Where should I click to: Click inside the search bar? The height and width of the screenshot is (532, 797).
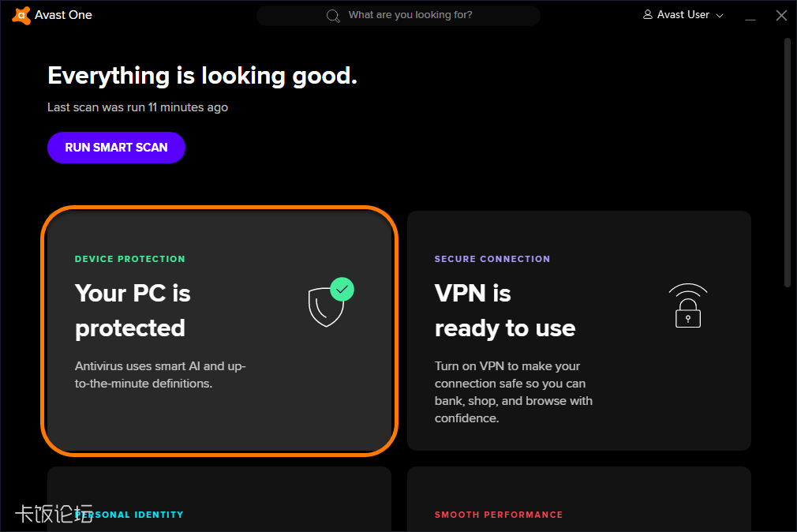click(x=398, y=15)
